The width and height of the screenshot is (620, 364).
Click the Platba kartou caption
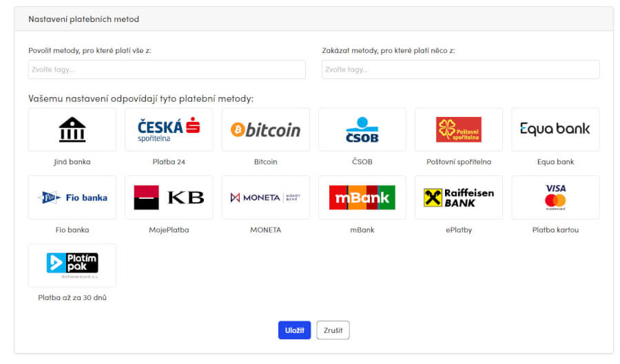(555, 230)
